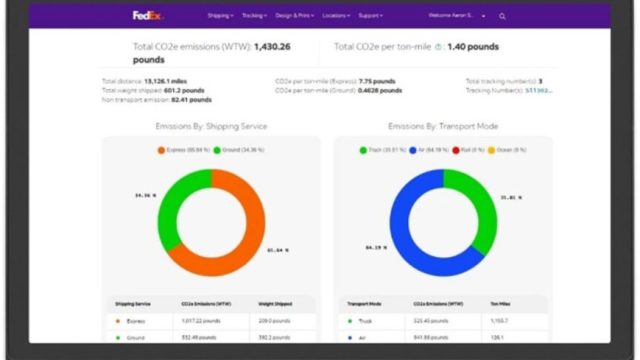Click the Truck row label in table
This screenshot has width=640, height=360.
point(365,321)
